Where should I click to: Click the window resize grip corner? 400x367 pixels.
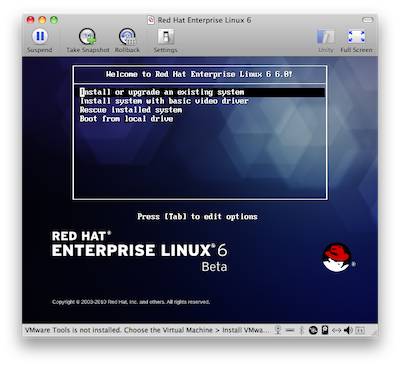375,332
